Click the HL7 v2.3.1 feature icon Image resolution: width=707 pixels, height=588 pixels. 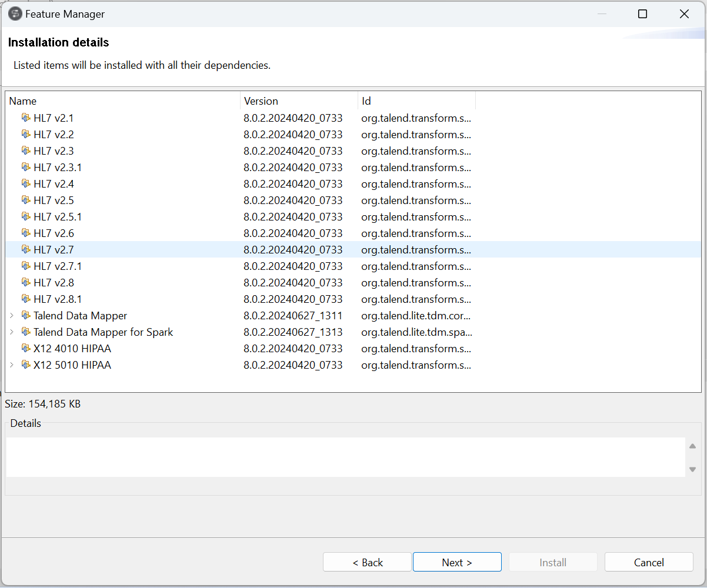click(25, 167)
